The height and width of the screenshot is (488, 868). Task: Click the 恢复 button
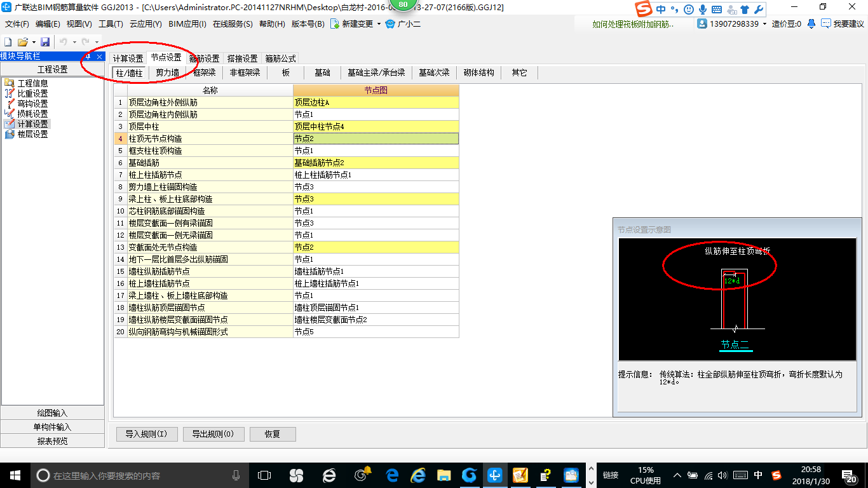(273, 434)
